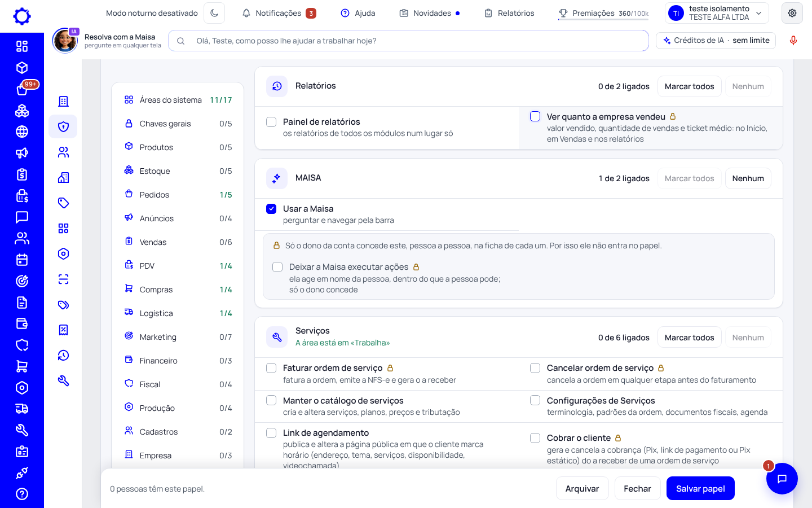Screen dimensions: 812x508
Task: Check Faturar ordem de serviço
Action: tap(271, 368)
